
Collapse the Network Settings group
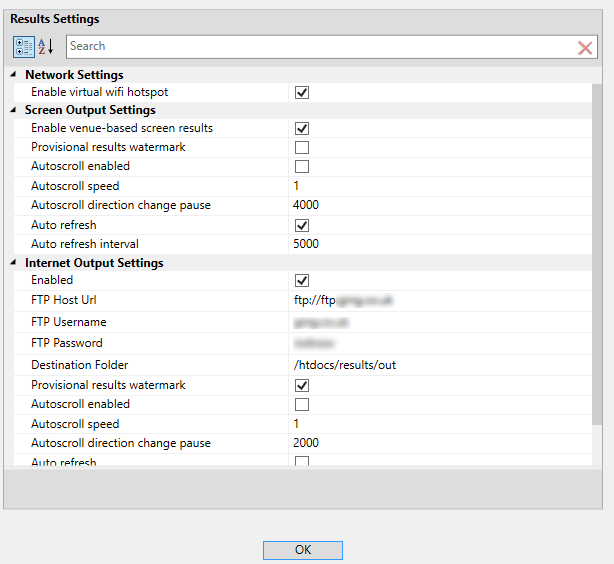coord(13,74)
